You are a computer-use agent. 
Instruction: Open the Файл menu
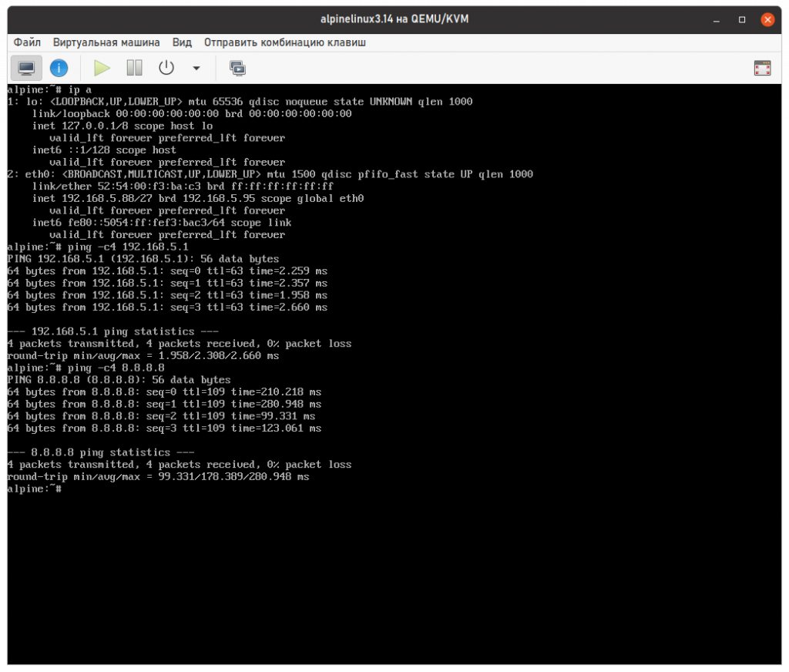(27, 42)
